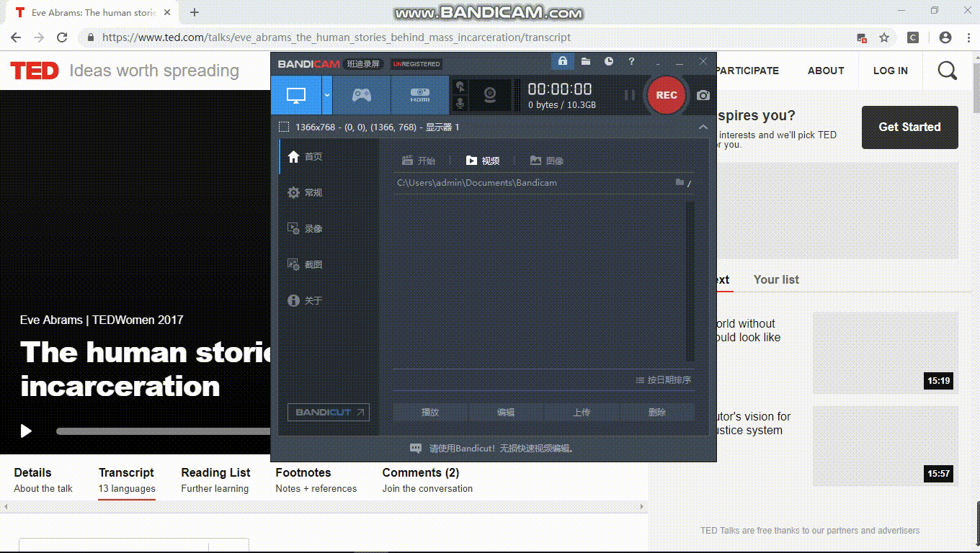Switch to Your list tab

point(776,279)
